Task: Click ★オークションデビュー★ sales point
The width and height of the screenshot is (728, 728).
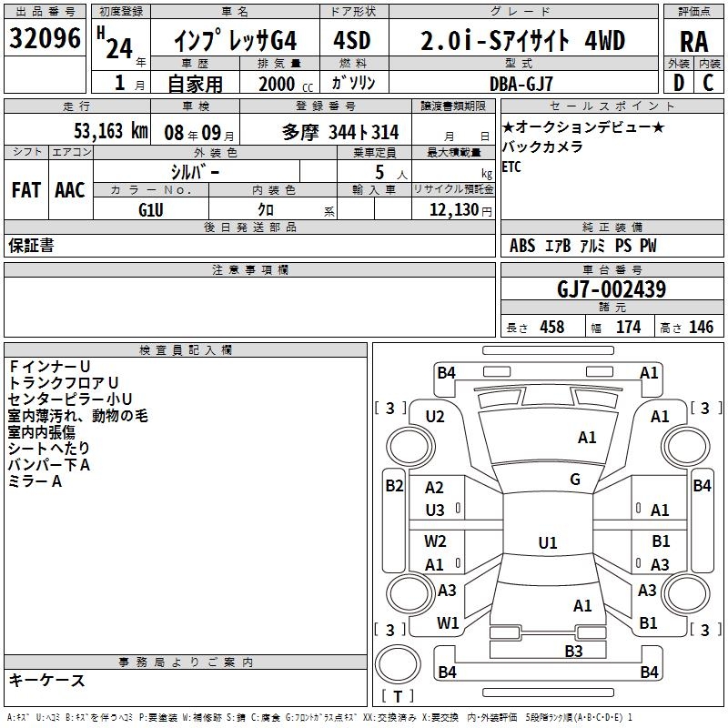Action: coord(583,126)
